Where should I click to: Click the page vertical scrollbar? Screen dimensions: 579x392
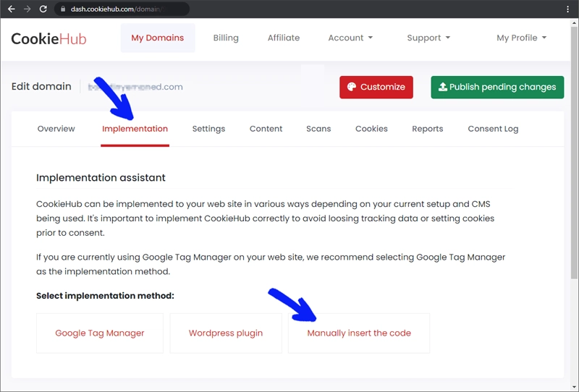[574, 151]
